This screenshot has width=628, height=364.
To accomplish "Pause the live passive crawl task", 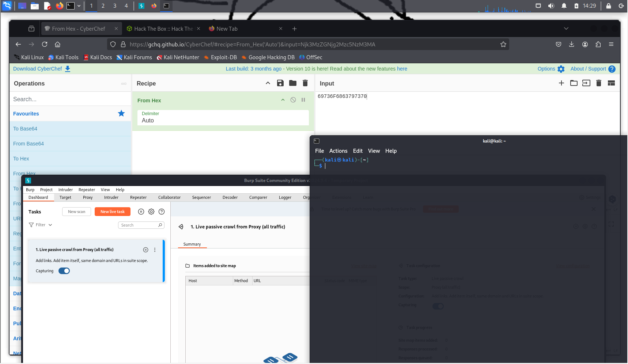I will 145,250.
